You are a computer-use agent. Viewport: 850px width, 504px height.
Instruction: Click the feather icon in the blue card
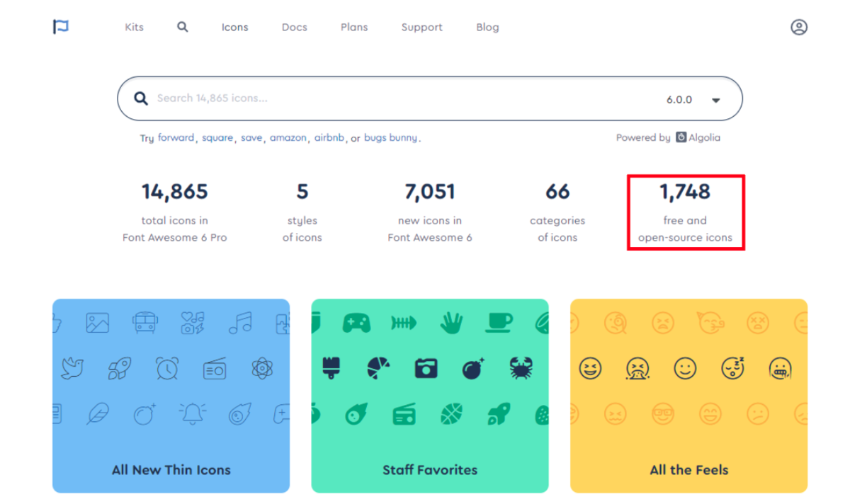pyautogui.click(x=98, y=413)
